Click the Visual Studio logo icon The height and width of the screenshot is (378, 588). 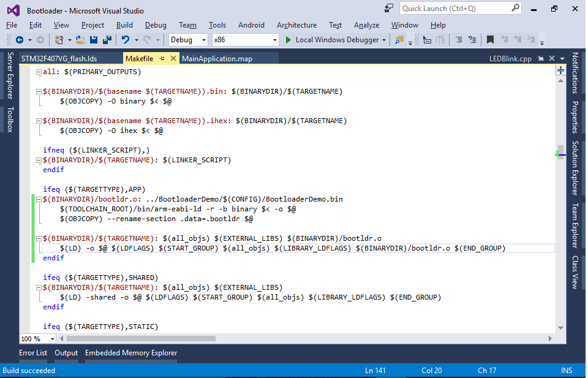[x=13, y=10]
